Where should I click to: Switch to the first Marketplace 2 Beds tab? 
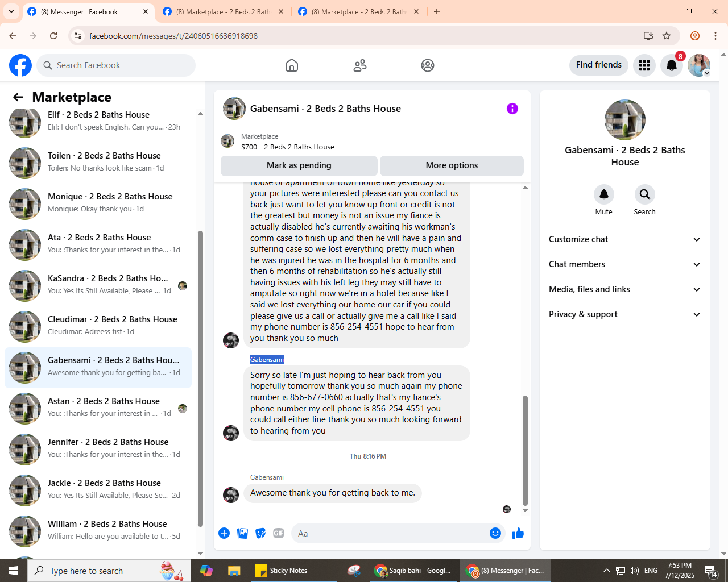(223, 11)
